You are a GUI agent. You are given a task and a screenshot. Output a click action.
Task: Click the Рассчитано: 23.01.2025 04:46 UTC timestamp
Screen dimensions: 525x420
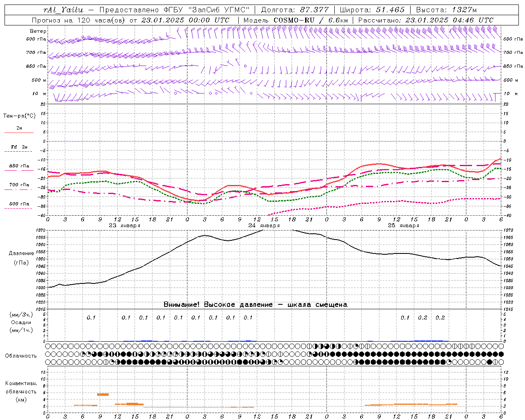click(x=426, y=20)
